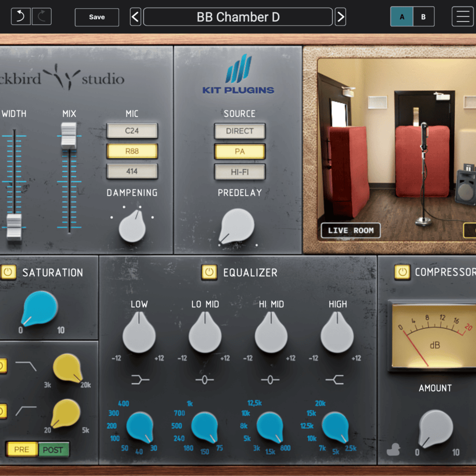Click the LO MID bell shape icon
This screenshot has width=476, height=476.
click(x=205, y=380)
